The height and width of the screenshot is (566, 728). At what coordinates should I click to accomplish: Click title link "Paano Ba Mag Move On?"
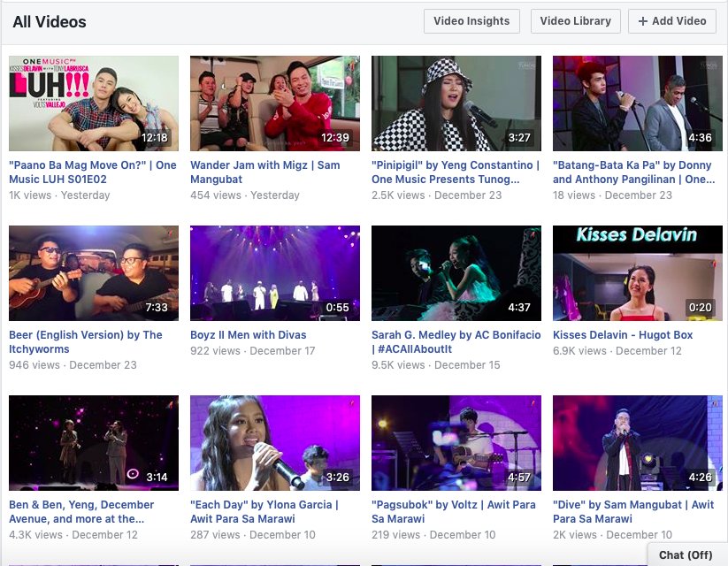pyautogui.click(x=93, y=172)
